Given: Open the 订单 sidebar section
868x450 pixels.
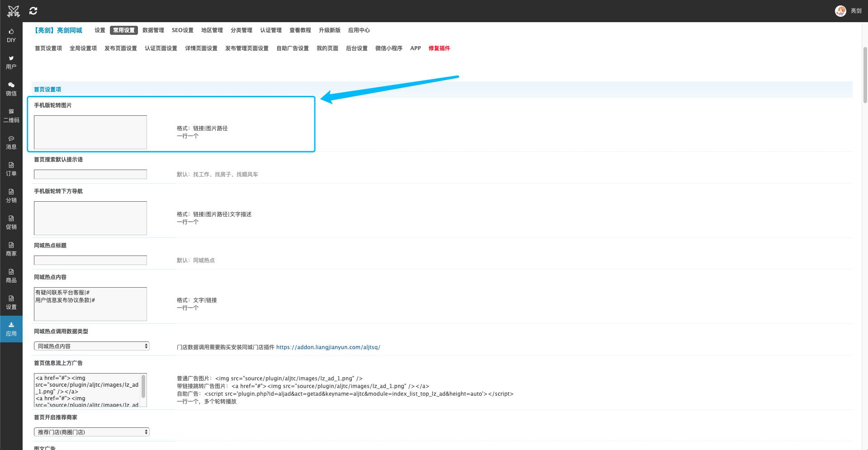Looking at the screenshot, I should pos(11,169).
